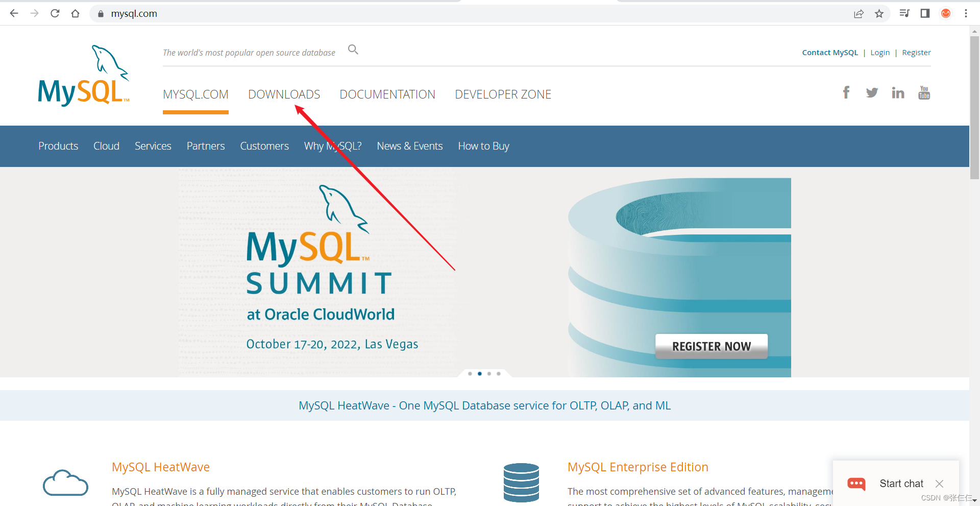Image resolution: width=980 pixels, height=506 pixels.
Task: Open the Facebook page icon
Action: click(846, 92)
